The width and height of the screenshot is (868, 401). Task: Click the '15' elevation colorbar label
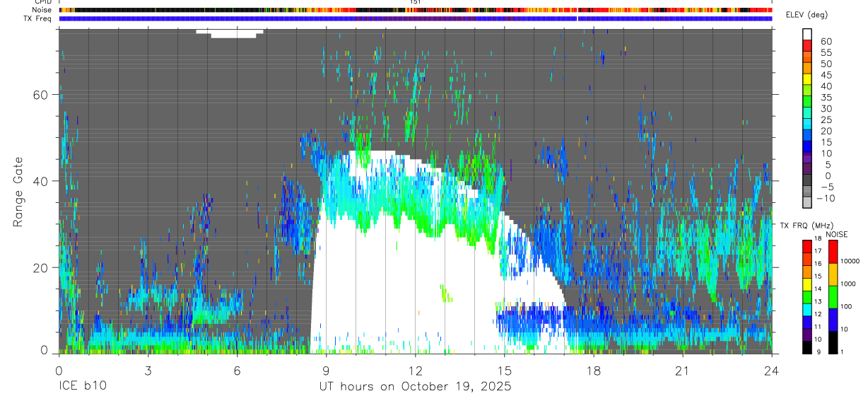click(x=826, y=142)
